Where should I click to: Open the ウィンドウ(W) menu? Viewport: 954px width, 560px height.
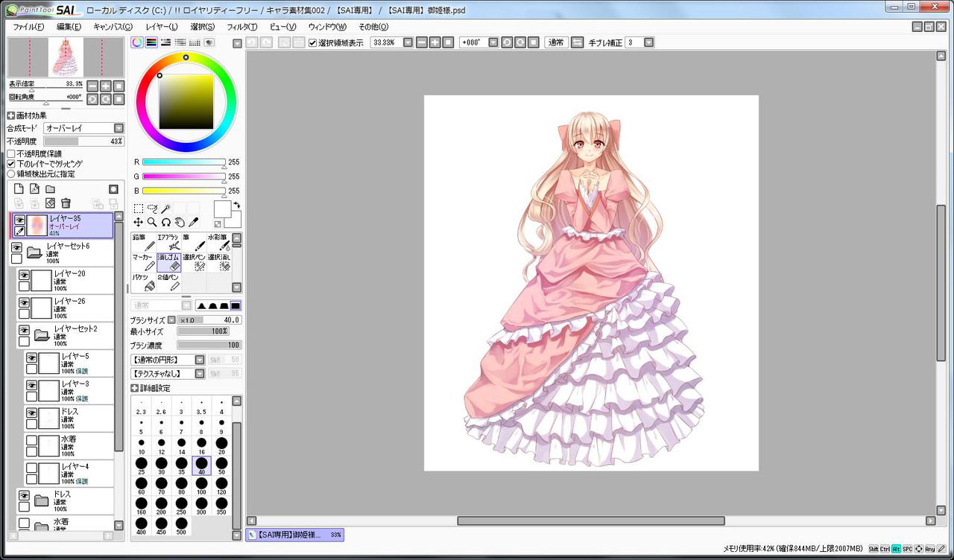[x=328, y=27]
